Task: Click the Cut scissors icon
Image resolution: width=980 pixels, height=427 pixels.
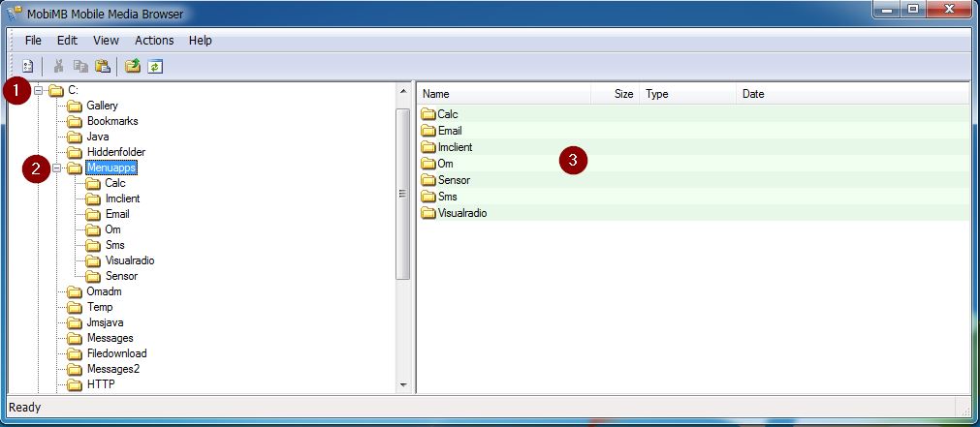Action: coord(59,66)
